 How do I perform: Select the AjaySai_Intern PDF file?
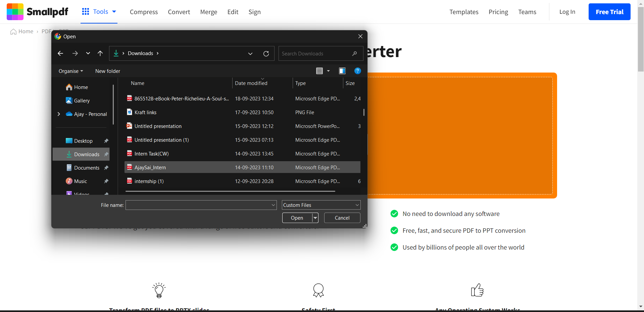coord(243,167)
